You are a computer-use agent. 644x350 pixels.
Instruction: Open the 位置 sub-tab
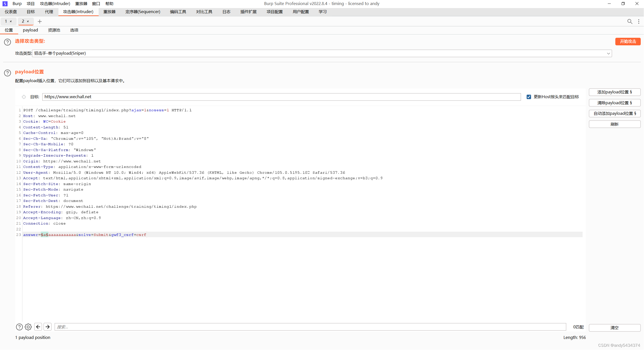pyautogui.click(x=9, y=30)
